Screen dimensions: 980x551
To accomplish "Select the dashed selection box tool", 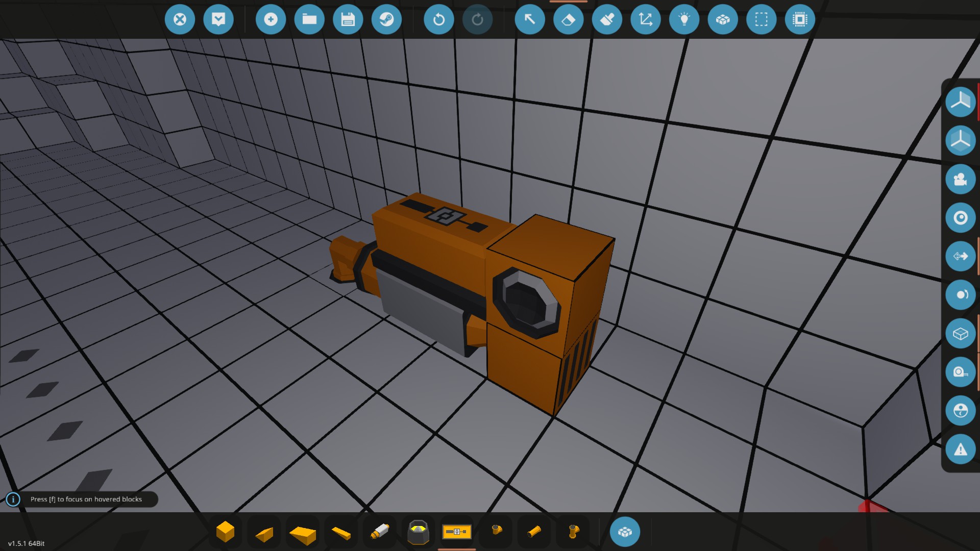I will point(761,19).
